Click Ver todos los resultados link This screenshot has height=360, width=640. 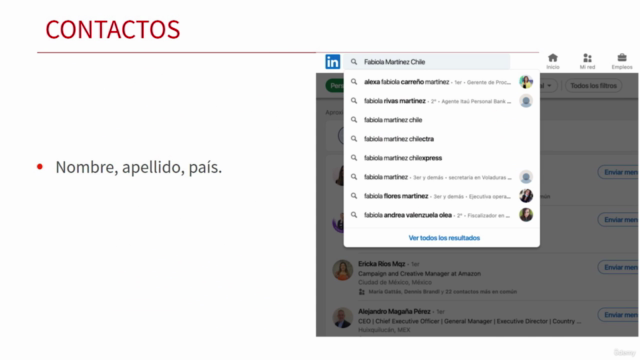pos(444,238)
